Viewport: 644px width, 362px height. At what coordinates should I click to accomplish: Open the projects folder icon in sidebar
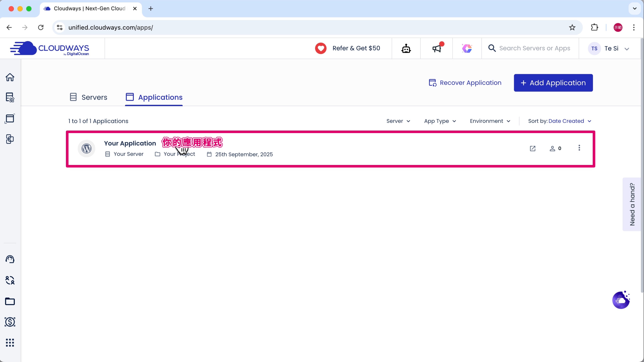[10, 301]
